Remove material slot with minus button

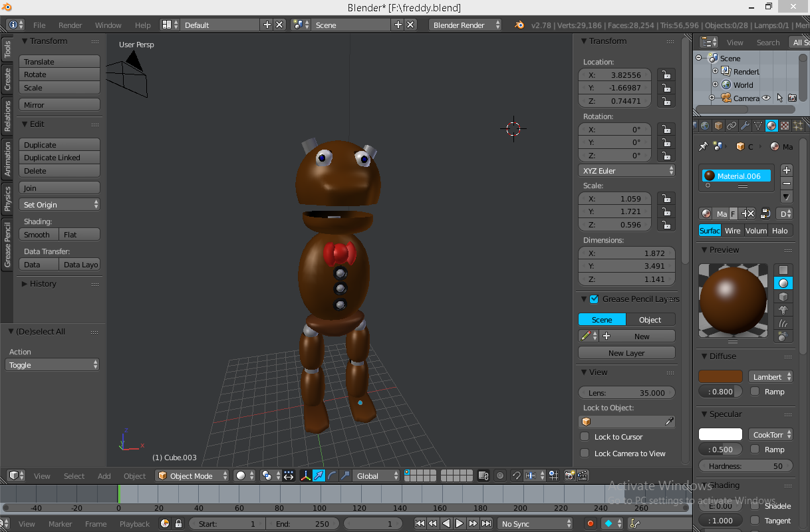click(x=787, y=184)
